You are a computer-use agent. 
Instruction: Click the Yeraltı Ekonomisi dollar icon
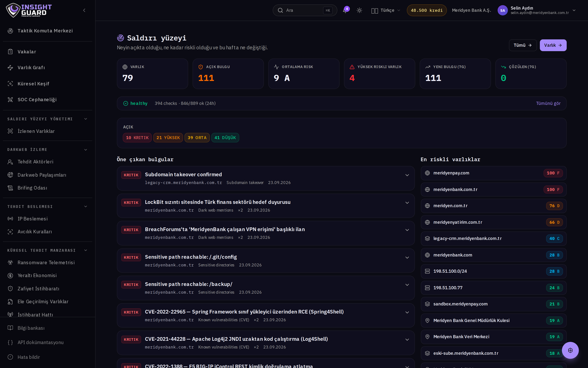[x=10, y=276]
